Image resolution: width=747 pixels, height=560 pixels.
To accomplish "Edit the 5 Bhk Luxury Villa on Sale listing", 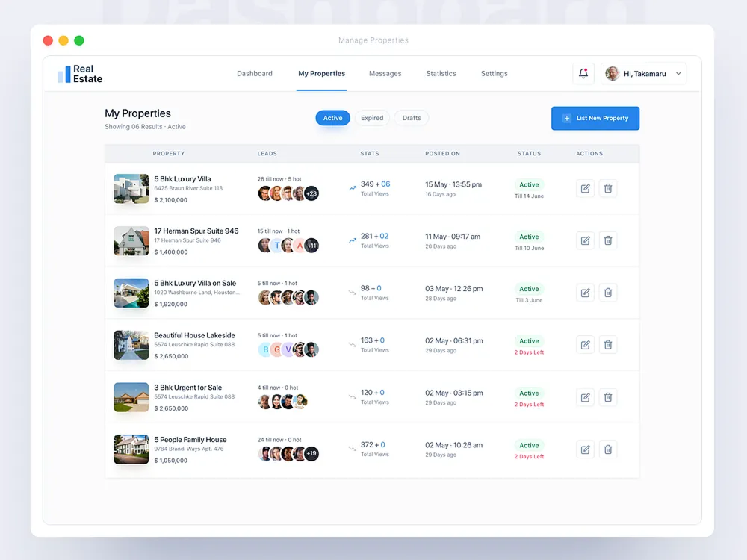I will (586, 293).
